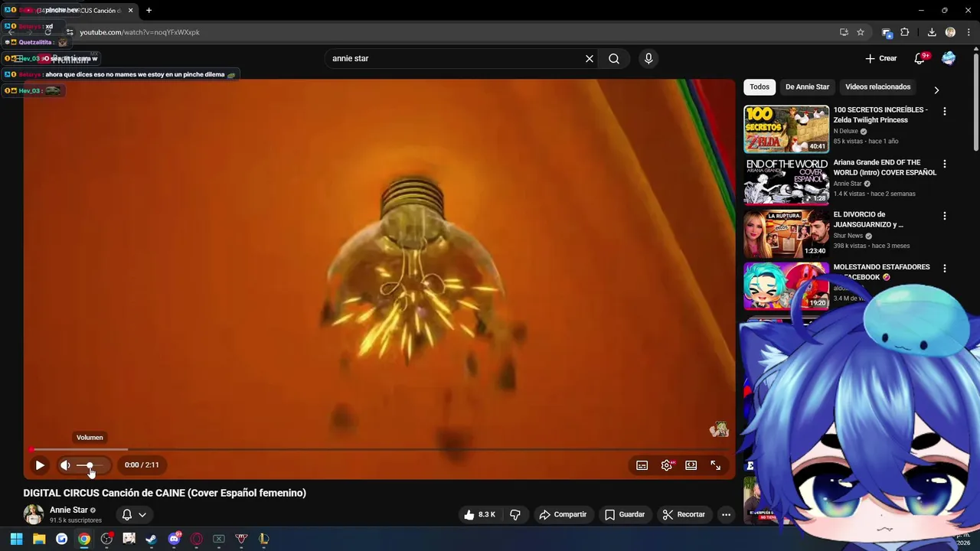The width and height of the screenshot is (980, 551).
Task: Open the Crear menu
Action: coord(881,58)
